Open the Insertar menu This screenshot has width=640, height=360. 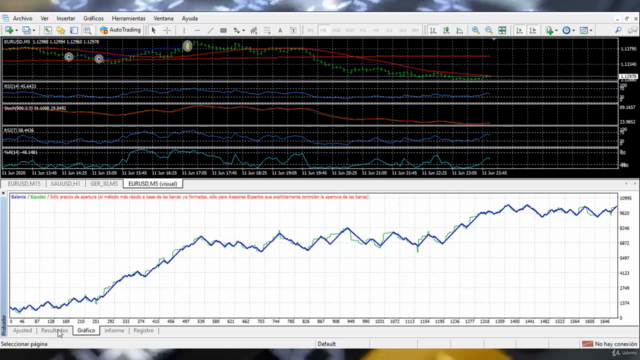coord(66,18)
